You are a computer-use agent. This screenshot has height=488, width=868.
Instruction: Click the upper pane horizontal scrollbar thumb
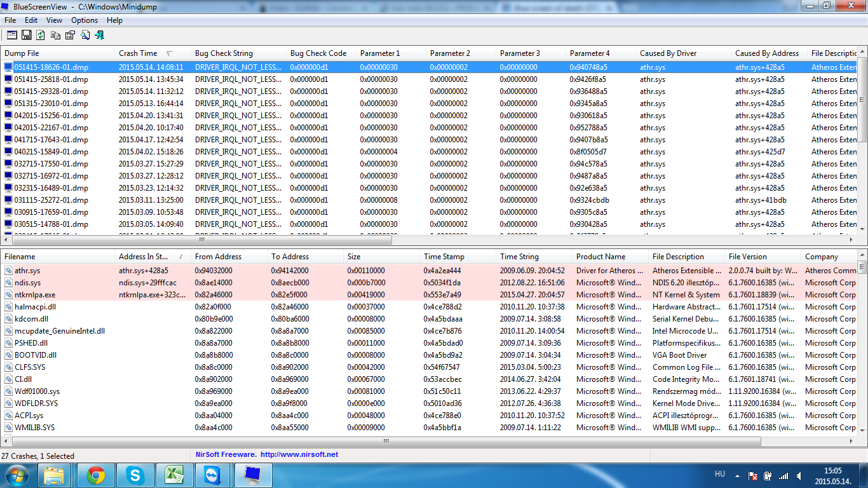[202, 240]
